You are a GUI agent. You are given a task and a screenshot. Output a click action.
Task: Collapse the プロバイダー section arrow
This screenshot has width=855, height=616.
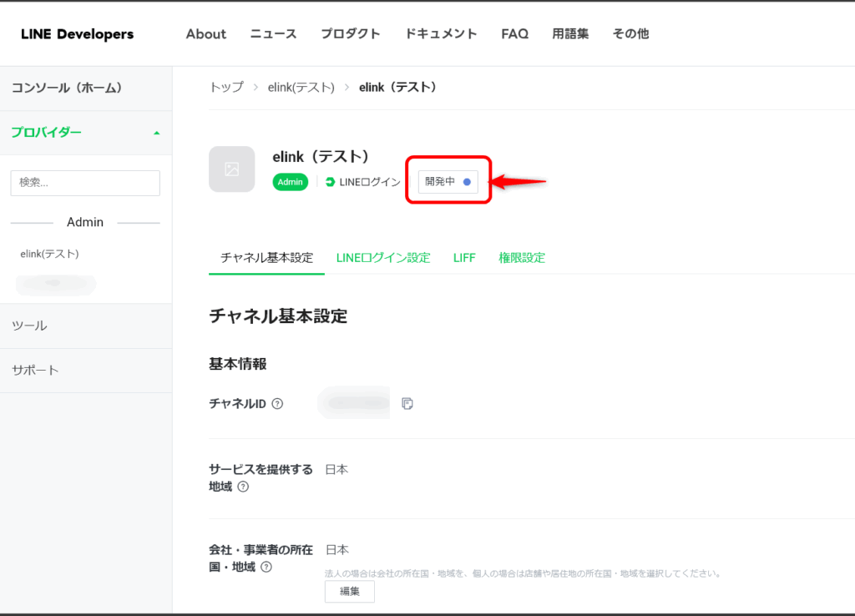pyautogui.click(x=156, y=133)
